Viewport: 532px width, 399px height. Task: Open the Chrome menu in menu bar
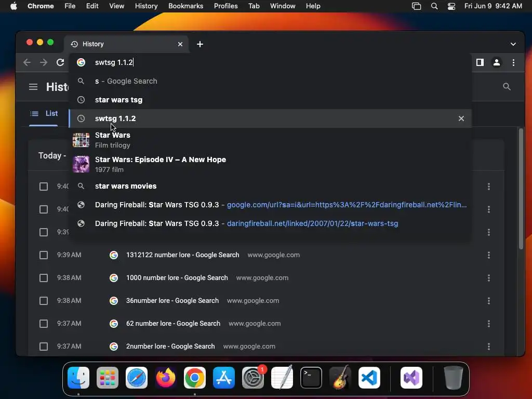[41, 6]
